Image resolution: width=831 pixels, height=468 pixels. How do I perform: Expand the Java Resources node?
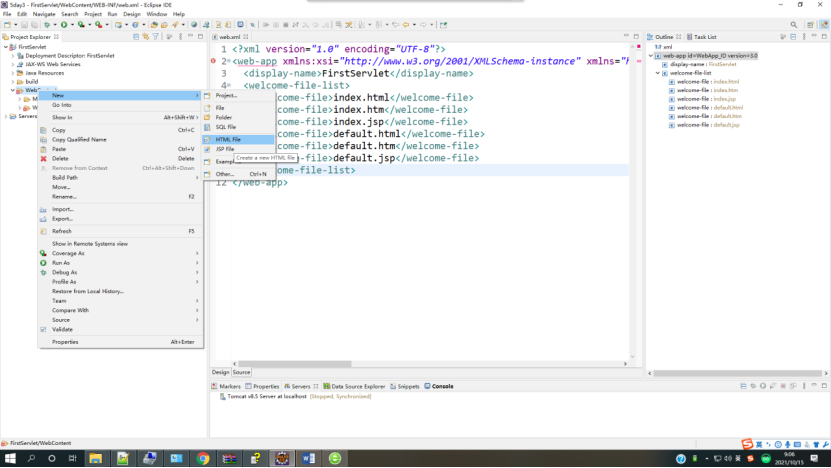tap(13, 73)
